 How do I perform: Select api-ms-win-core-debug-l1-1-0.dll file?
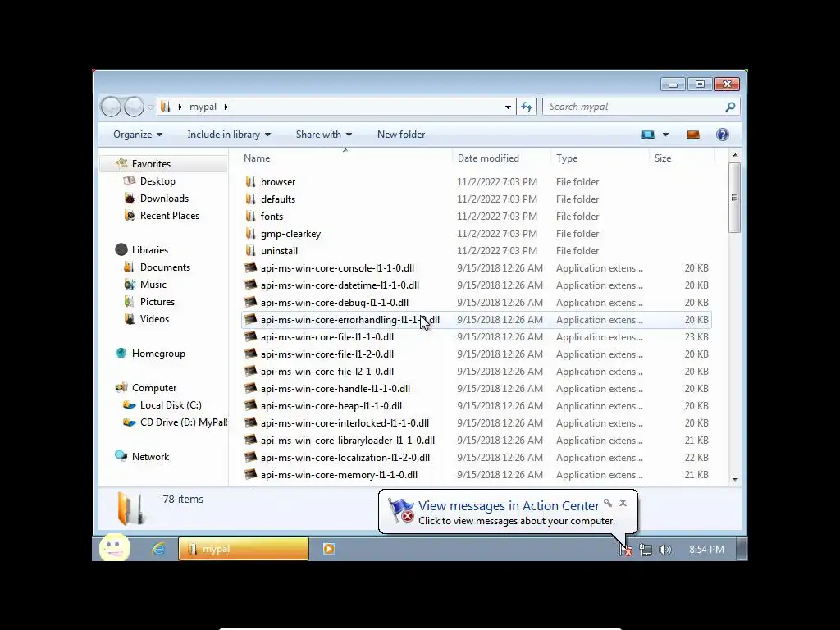[x=335, y=303]
